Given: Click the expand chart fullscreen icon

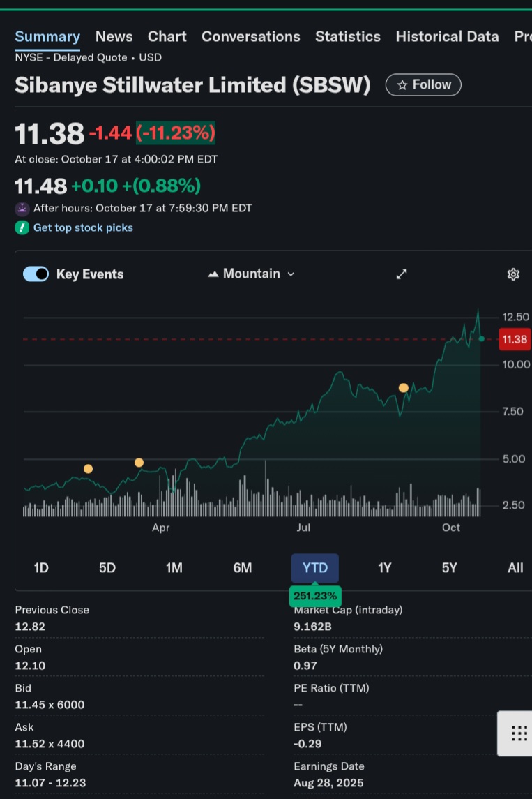Looking at the screenshot, I should [x=402, y=274].
